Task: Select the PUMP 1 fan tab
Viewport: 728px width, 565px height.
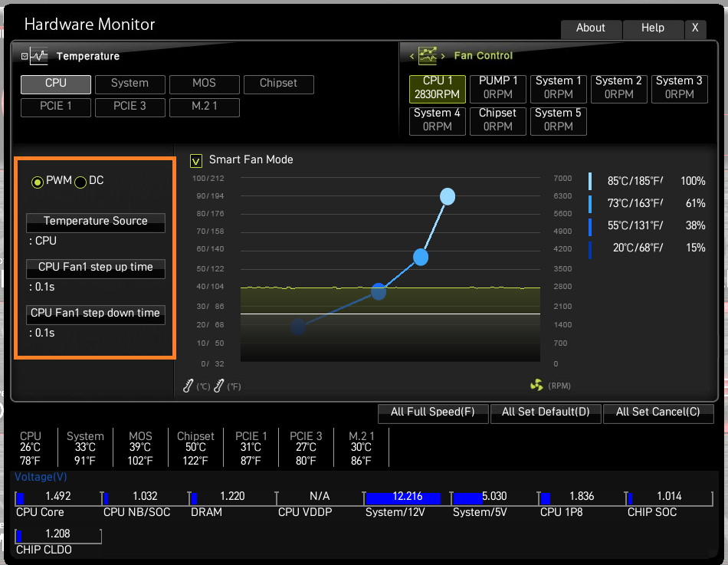Action: point(497,89)
